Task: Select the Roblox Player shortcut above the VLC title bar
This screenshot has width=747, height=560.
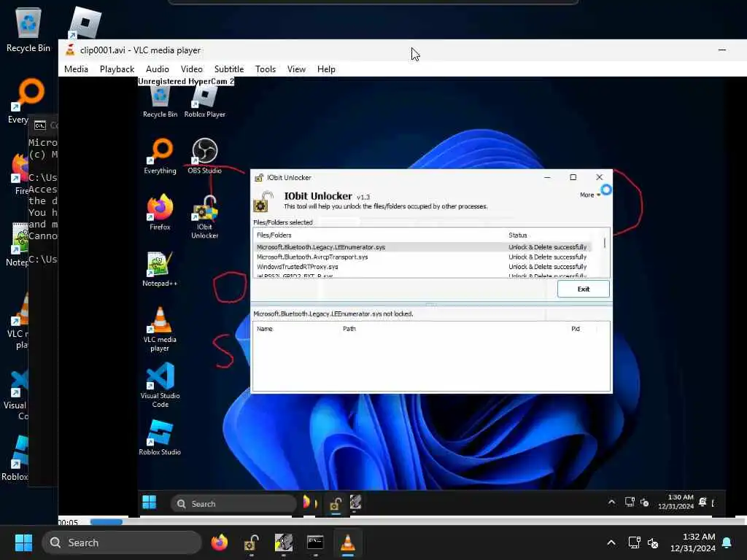Action: pyautogui.click(x=85, y=22)
